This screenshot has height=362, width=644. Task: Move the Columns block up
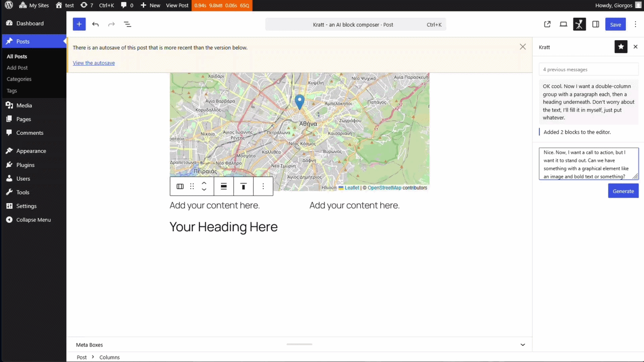pos(204,183)
